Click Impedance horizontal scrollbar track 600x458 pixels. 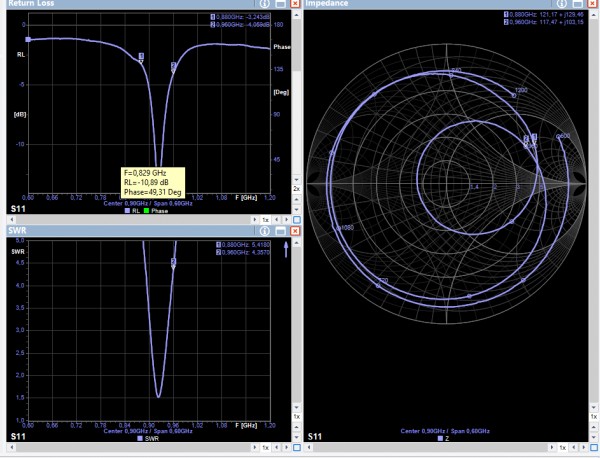pos(430,447)
